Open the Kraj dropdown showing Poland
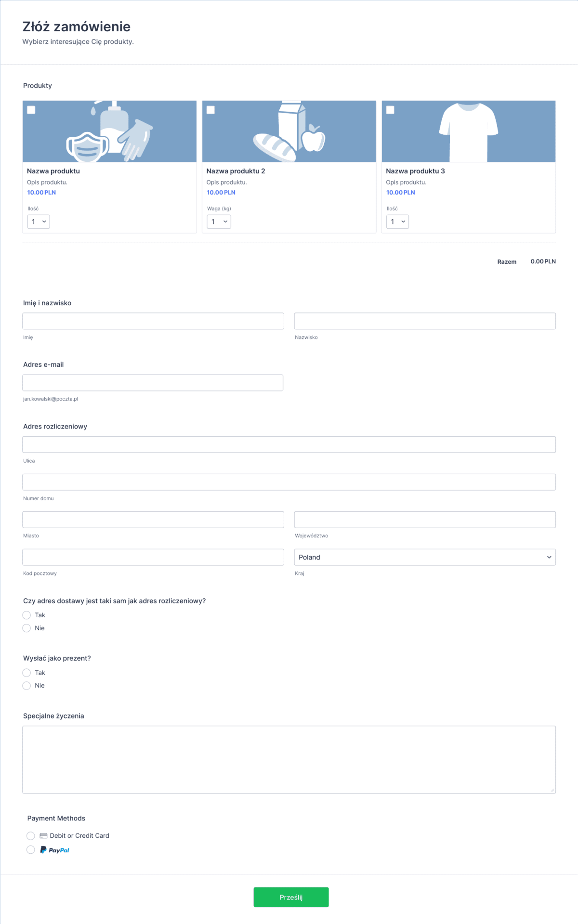The image size is (578, 924). click(425, 557)
